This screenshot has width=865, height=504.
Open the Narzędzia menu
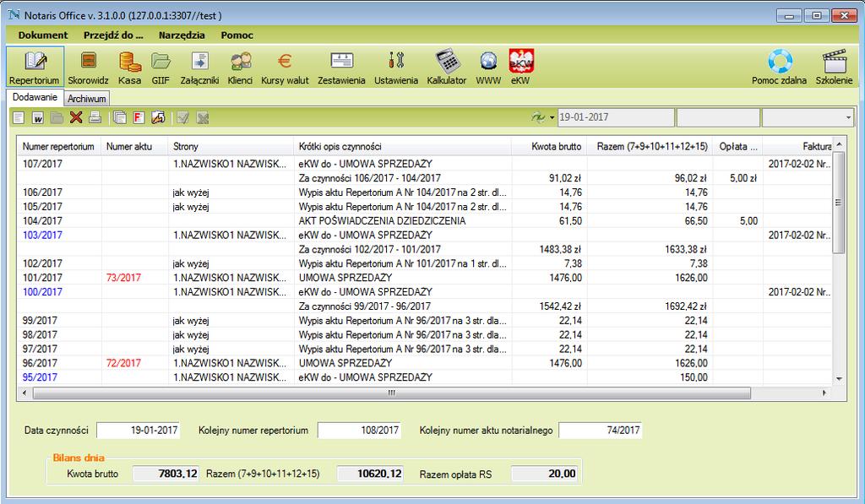click(182, 35)
